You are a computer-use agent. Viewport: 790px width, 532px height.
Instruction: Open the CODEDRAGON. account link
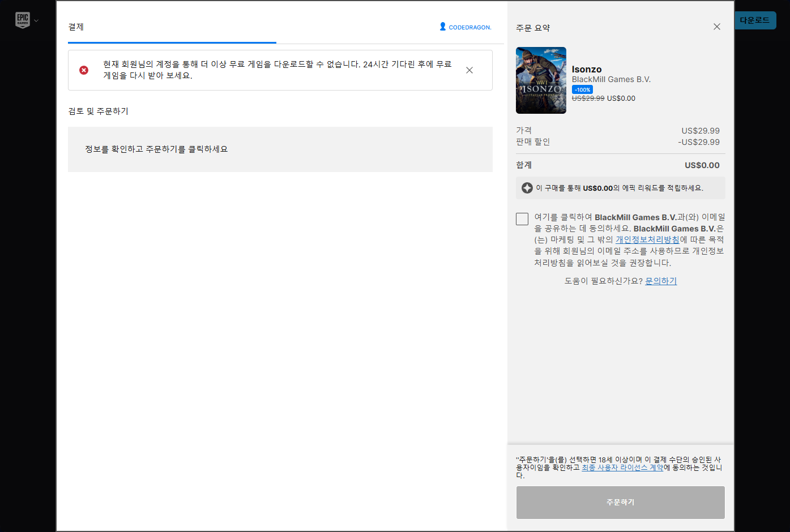[470, 27]
